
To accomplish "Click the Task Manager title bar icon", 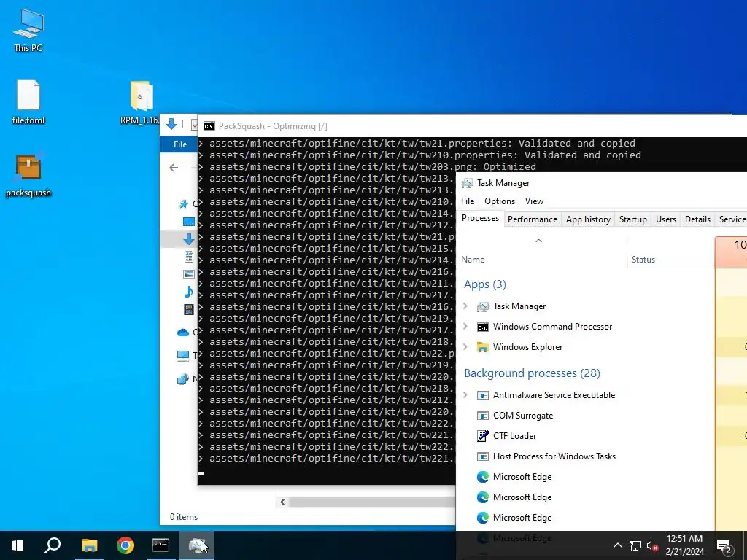I will (x=468, y=183).
